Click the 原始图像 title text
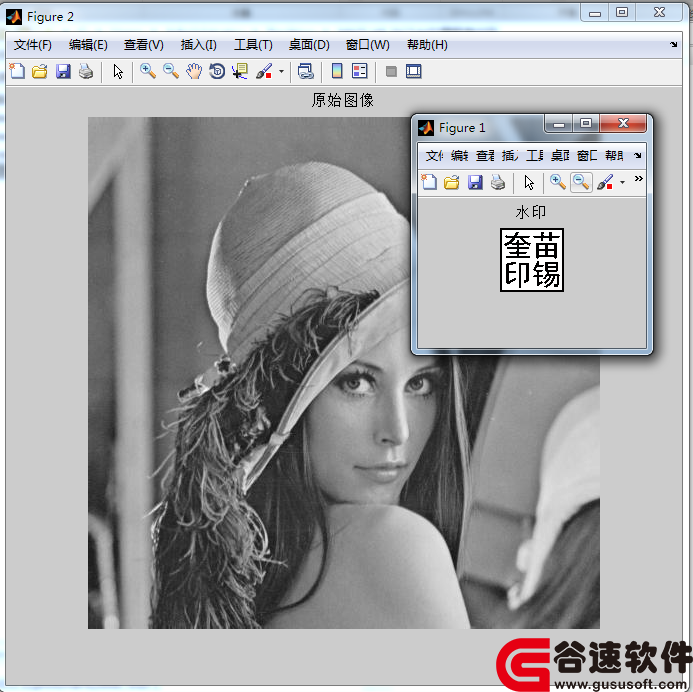693x692 pixels. click(x=343, y=100)
